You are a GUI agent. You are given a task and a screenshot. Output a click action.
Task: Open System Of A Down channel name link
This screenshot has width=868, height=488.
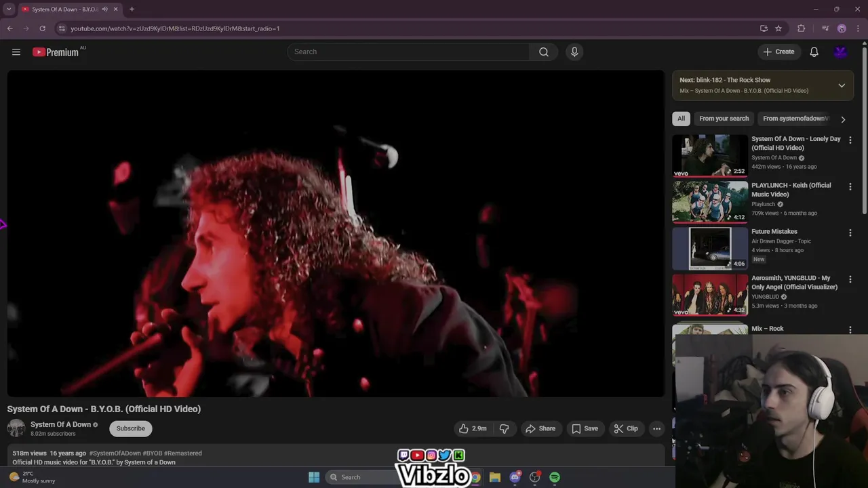[x=60, y=424]
